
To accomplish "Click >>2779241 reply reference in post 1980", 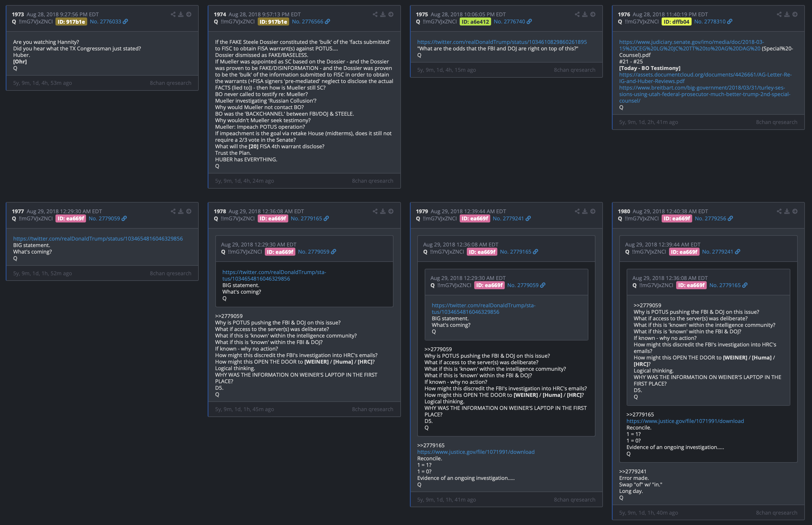I will pyautogui.click(x=633, y=472).
